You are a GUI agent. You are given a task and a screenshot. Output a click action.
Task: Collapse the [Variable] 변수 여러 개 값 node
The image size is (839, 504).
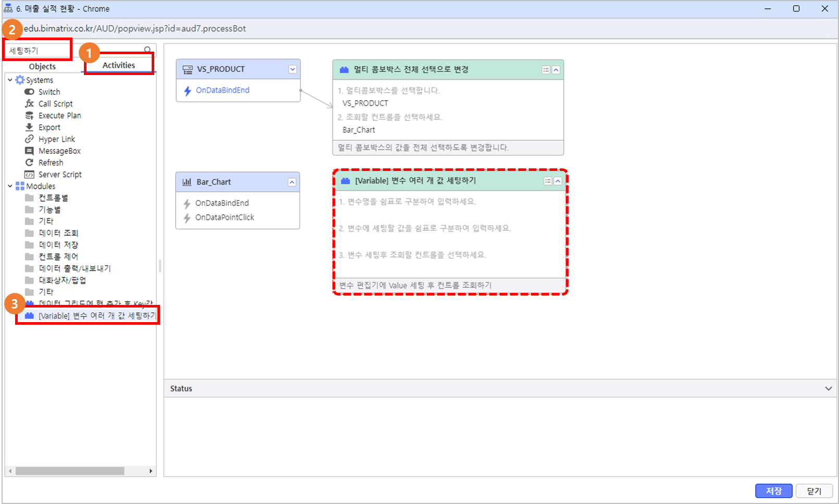pyautogui.click(x=558, y=181)
